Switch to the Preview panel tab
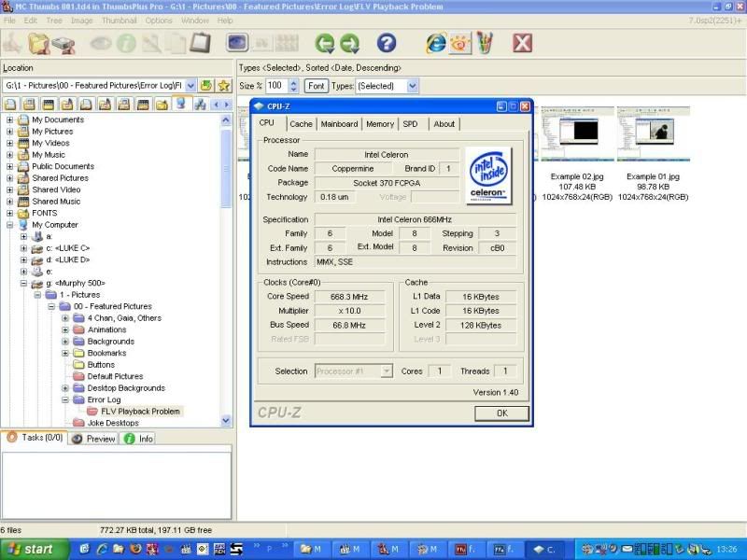This screenshot has height=560, width=747. [x=94, y=439]
